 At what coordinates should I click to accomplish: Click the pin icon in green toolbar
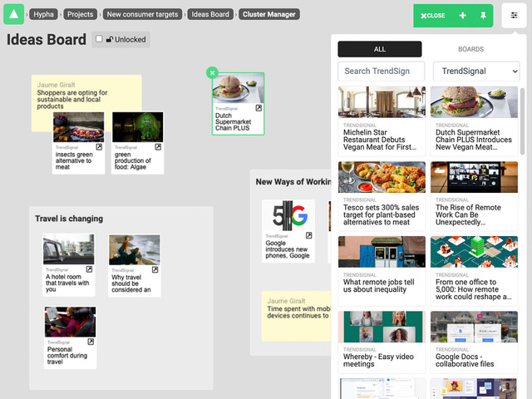483,15
